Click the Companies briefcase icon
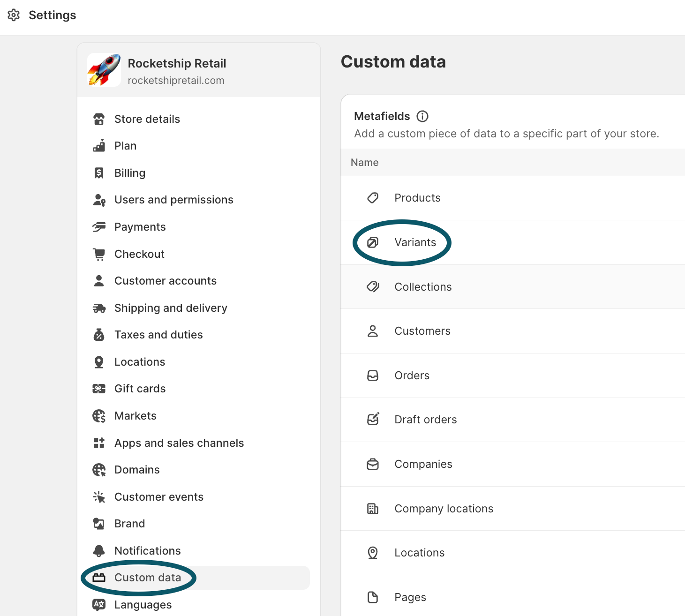685x616 pixels. (373, 464)
